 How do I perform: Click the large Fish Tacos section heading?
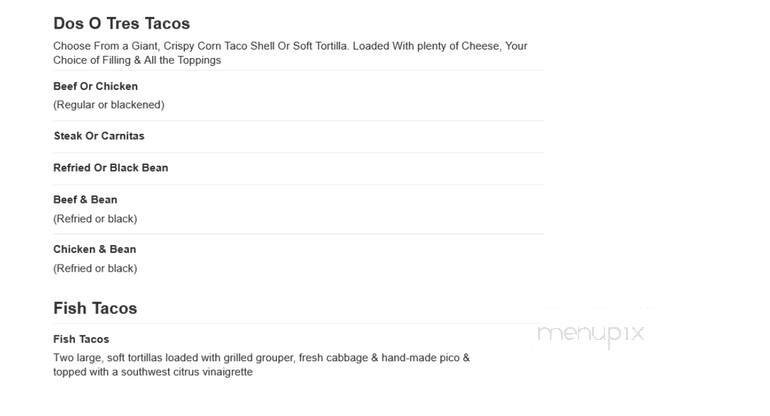point(95,308)
